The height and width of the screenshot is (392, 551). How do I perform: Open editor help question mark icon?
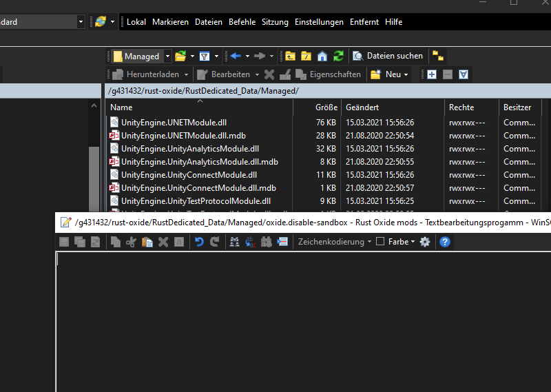[x=445, y=242]
